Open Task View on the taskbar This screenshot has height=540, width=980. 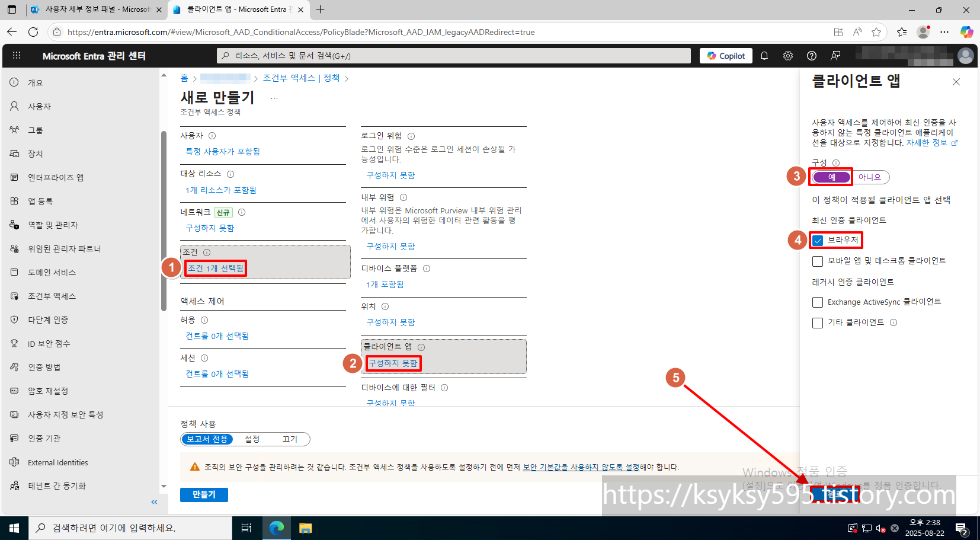coord(246,528)
